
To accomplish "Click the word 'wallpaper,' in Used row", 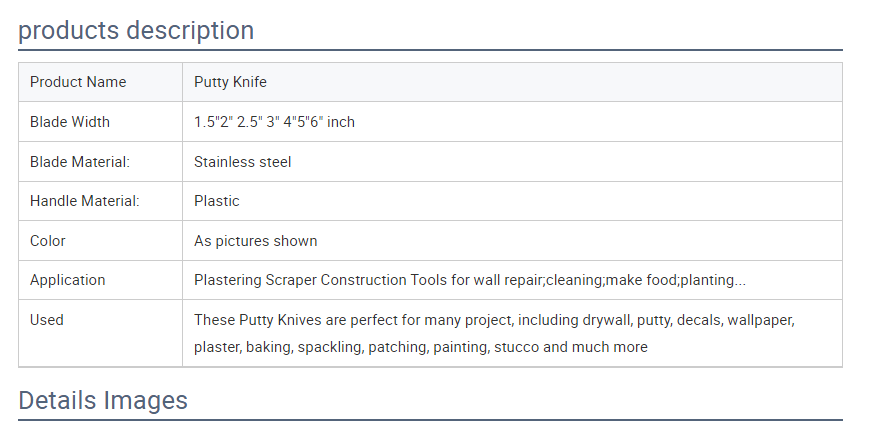I will [761, 321].
